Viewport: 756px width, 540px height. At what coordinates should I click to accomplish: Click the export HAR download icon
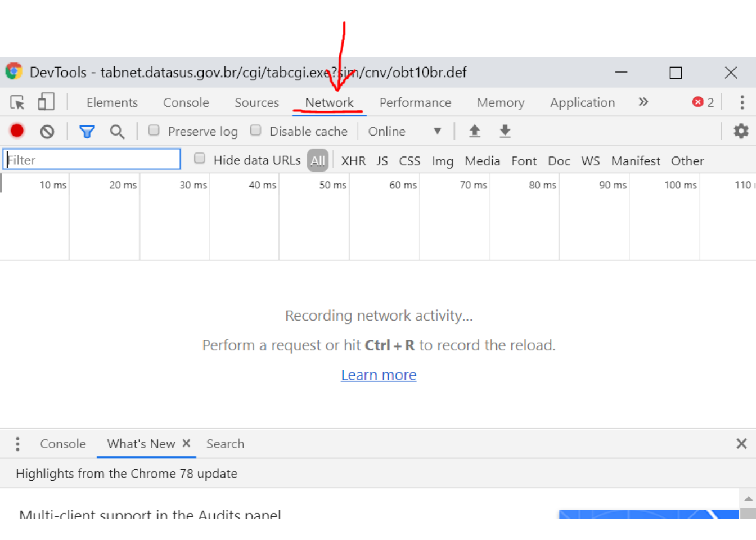pos(505,131)
